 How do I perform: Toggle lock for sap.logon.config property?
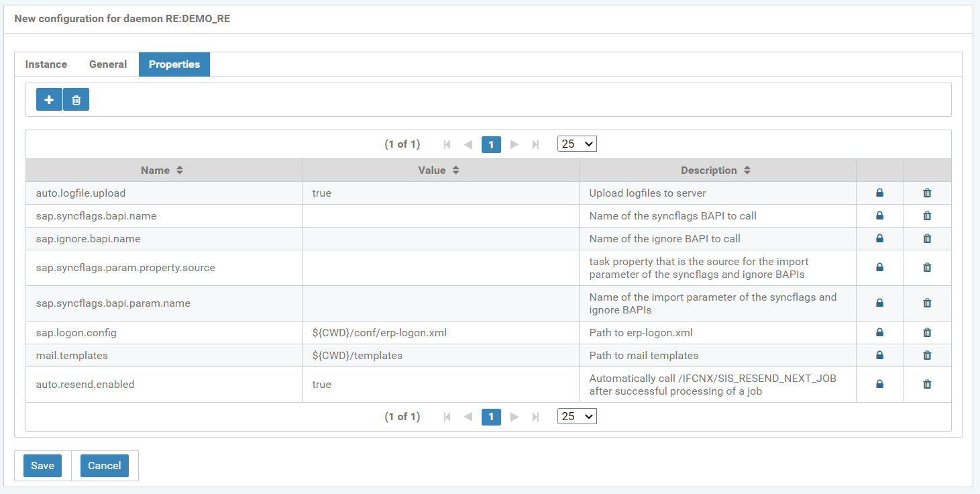click(879, 333)
